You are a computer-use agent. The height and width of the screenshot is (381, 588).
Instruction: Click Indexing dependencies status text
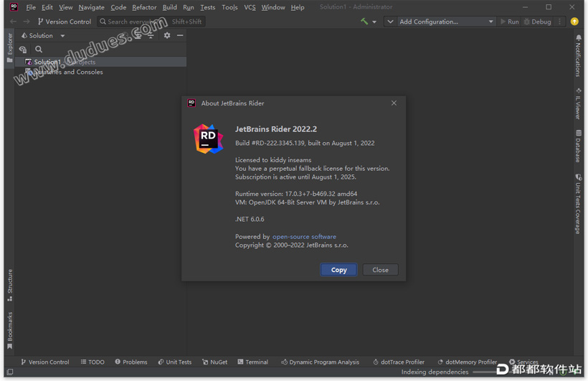(x=435, y=372)
